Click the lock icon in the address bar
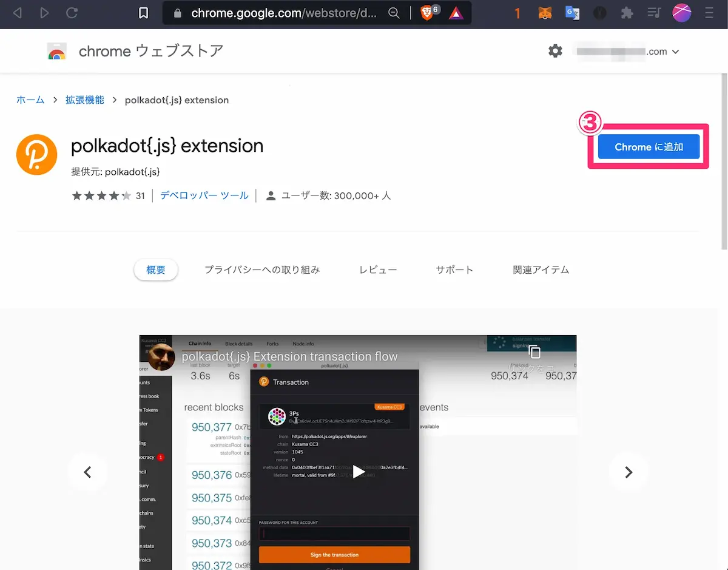The height and width of the screenshot is (570, 728). pyautogui.click(x=178, y=13)
